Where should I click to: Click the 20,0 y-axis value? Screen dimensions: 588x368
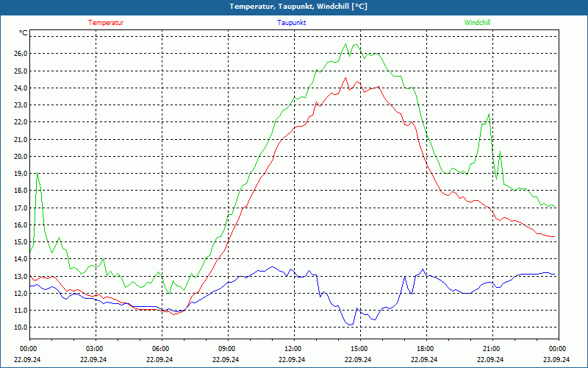21,156
